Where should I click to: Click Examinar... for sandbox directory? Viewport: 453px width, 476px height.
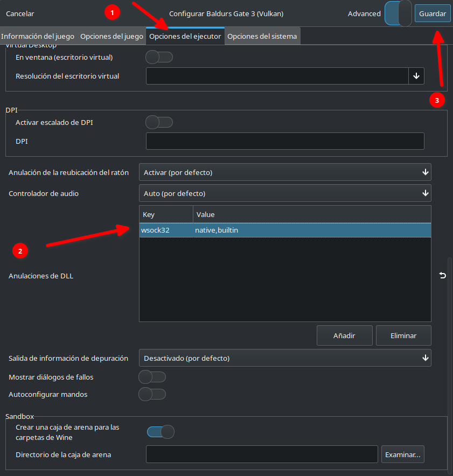coord(402,454)
